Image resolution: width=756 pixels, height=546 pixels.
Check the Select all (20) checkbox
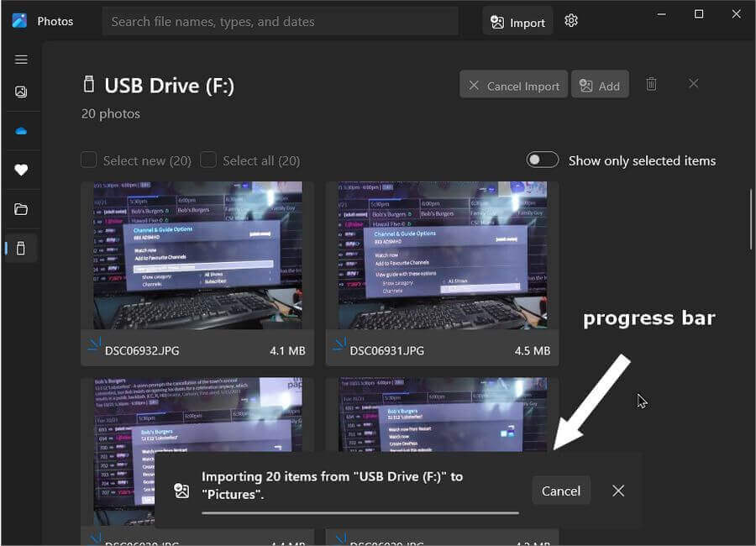(x=208, y=160)
